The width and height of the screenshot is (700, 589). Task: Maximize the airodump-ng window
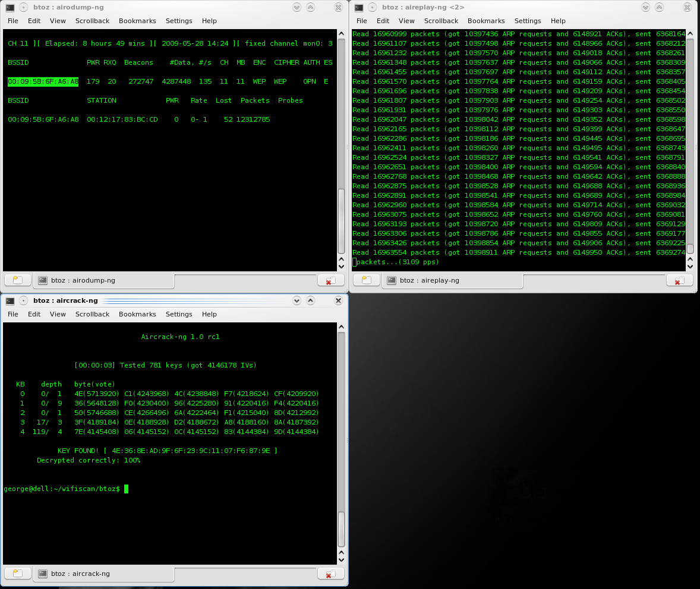(x=311, y=8)
